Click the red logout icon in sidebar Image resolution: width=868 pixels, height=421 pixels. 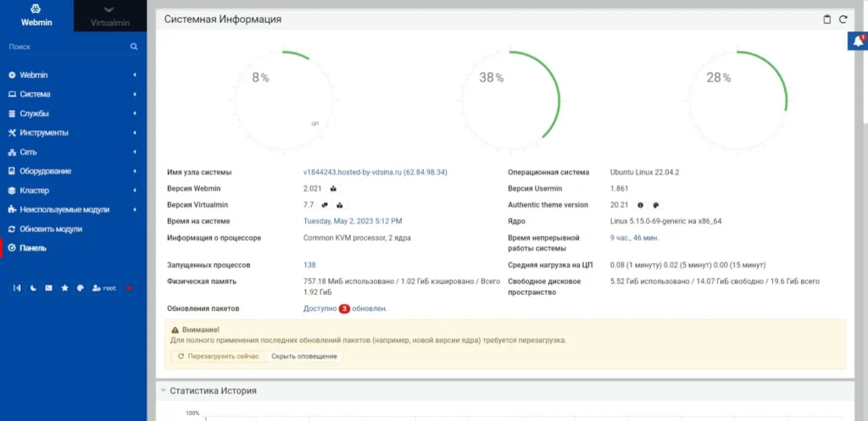coord(129,288)
